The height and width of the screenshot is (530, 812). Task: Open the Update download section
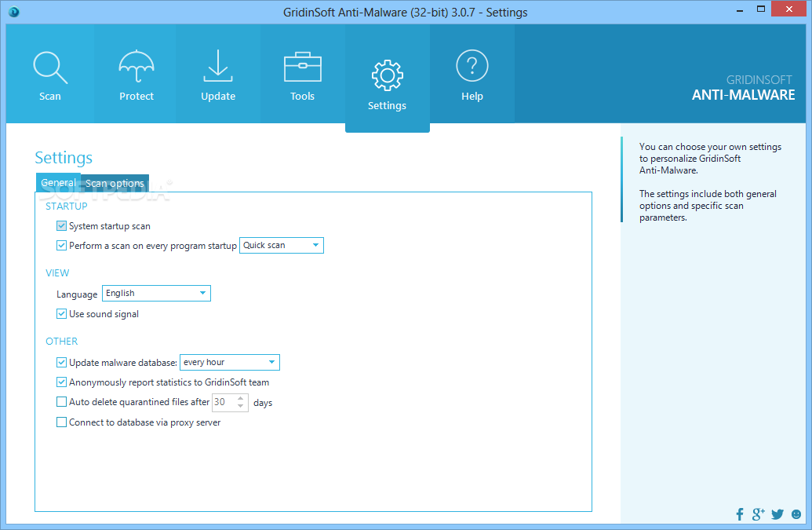pyautogui.click(x=218, y=75)
